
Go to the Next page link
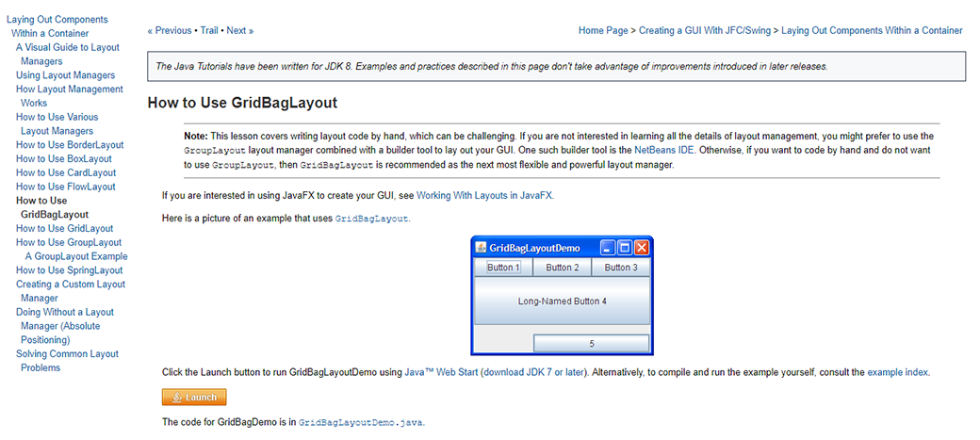pos(239,30)
